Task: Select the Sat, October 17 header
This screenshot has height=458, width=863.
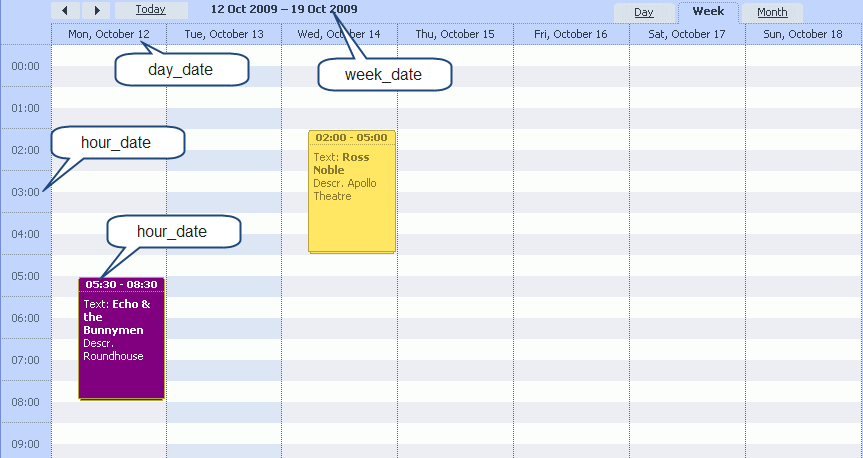Action: [687, 34]
